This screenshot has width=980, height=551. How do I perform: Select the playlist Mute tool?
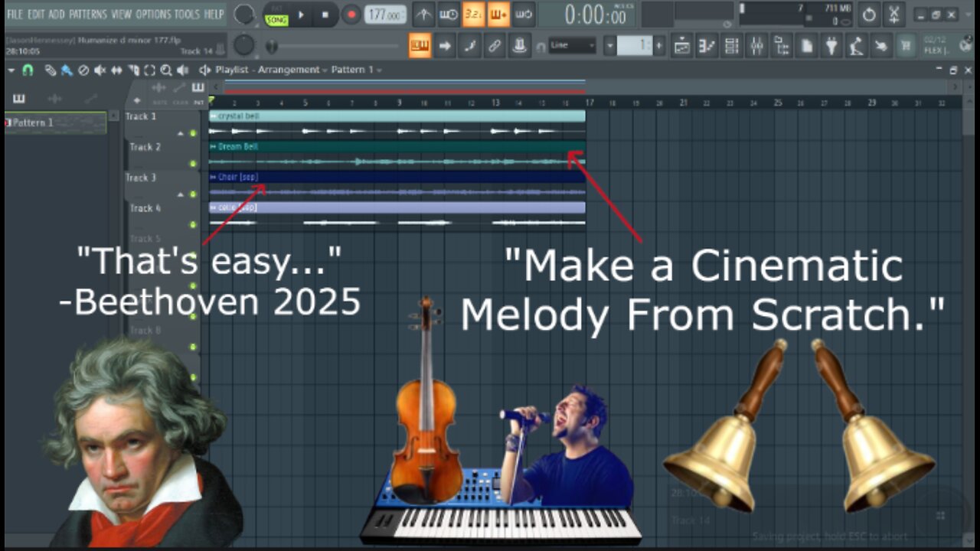point(100,70)
